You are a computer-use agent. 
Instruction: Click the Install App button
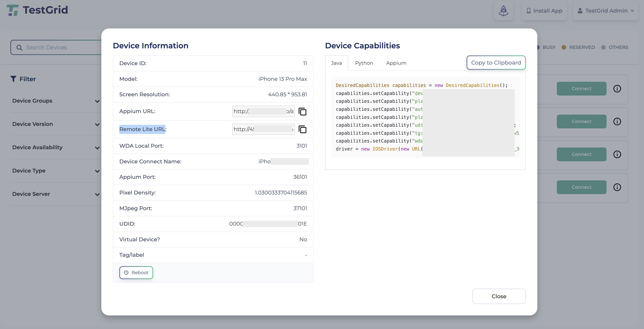point(544,11)
